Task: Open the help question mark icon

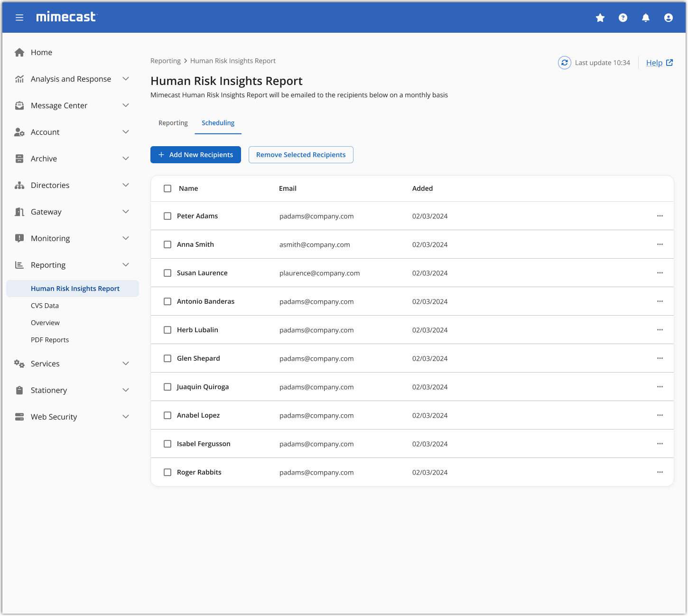Action: click(623, 18)
